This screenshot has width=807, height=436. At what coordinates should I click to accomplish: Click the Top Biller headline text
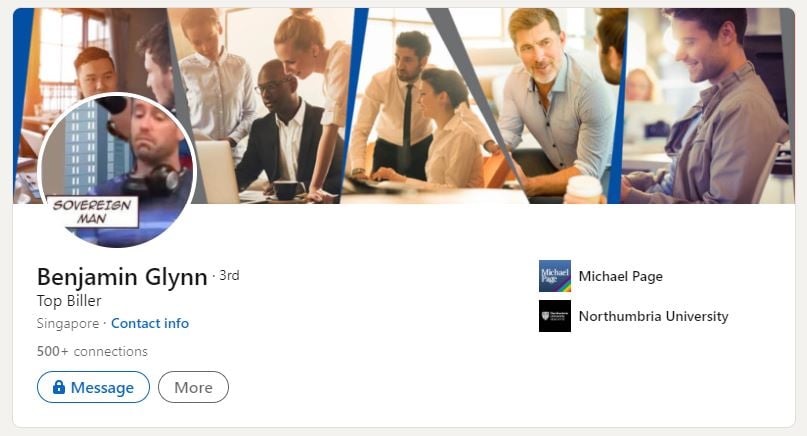[69, 301]
